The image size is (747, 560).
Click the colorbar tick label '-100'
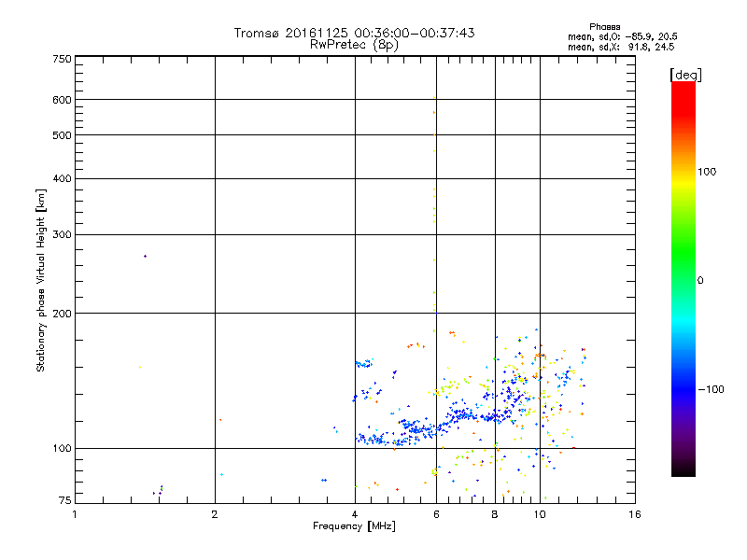coord(711,389)
